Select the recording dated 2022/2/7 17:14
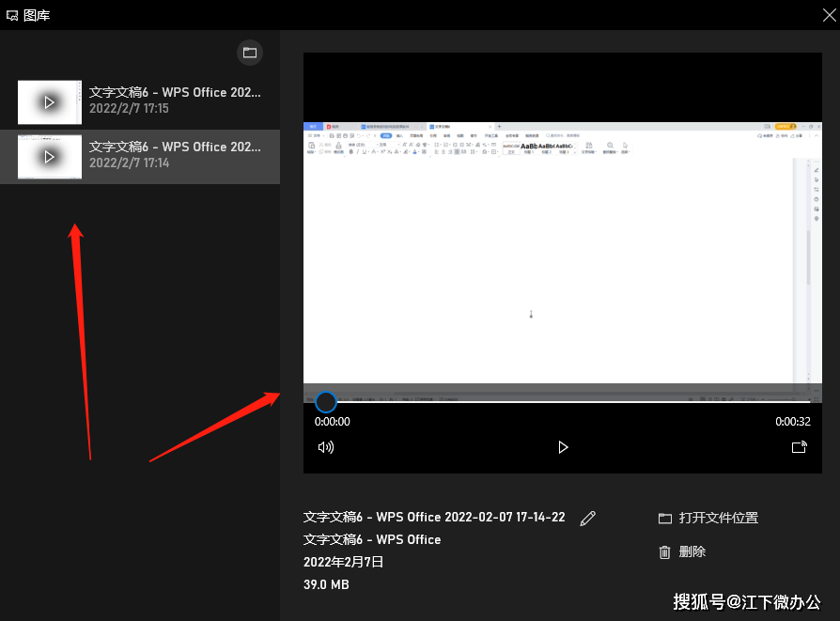This screenshot has width=840, height=621. click(175, 155)
